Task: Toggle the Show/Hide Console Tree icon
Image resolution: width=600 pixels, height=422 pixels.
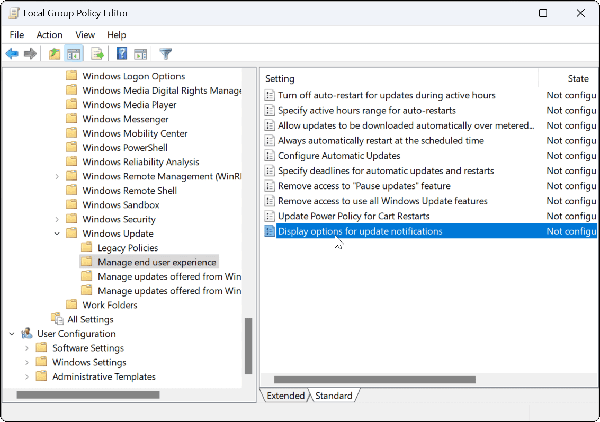Action: (x=74, y=54)
